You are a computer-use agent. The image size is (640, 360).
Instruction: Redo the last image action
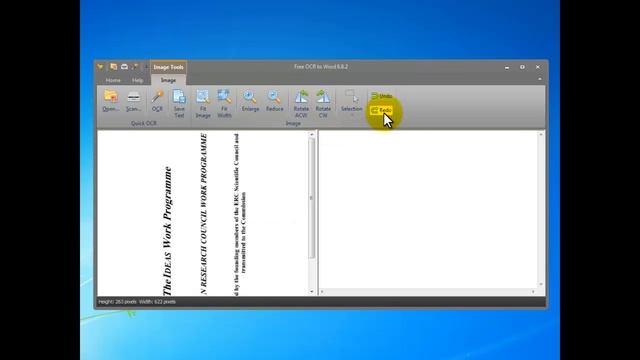[382, 110]
